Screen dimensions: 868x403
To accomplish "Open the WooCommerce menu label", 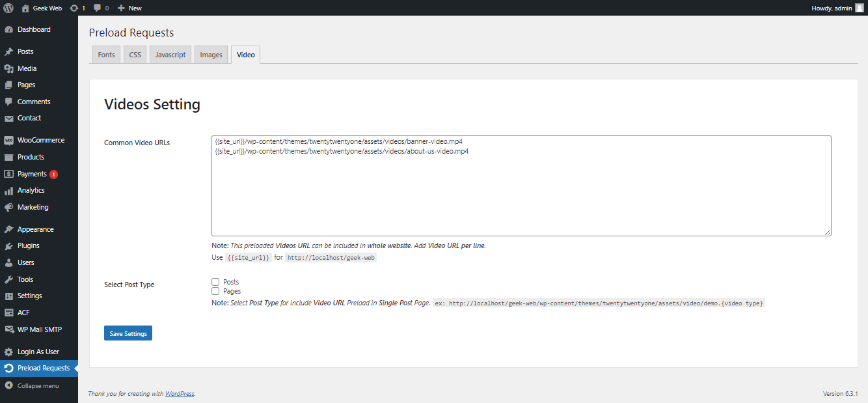I will click(41, 140).
